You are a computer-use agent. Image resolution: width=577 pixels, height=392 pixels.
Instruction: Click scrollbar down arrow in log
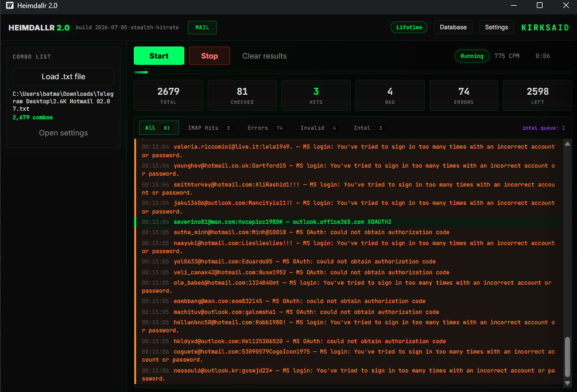(567, 383)
